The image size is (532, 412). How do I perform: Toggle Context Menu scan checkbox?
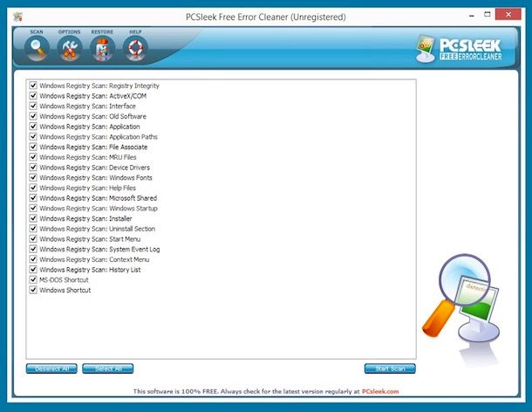tap(33, 259)
